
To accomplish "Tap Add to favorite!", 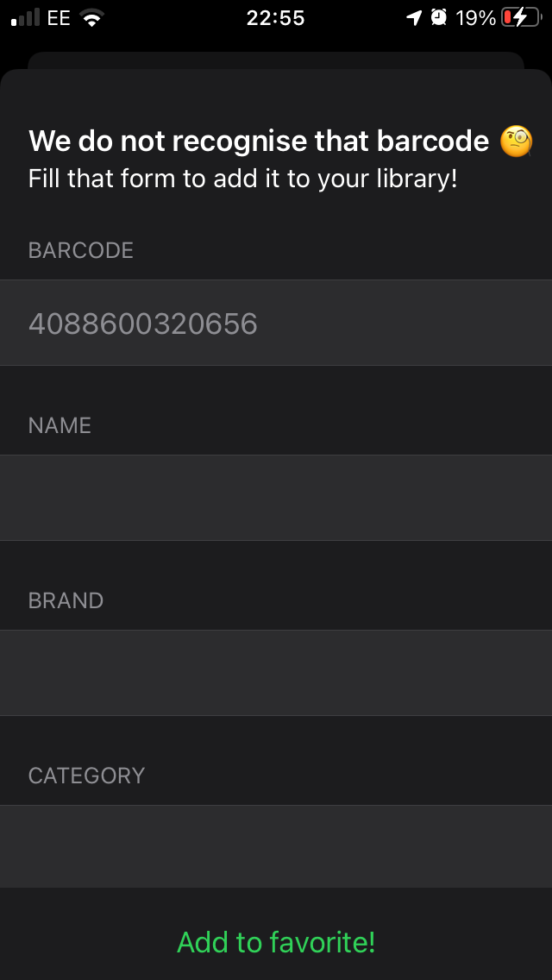I will [x=276, y=942].
